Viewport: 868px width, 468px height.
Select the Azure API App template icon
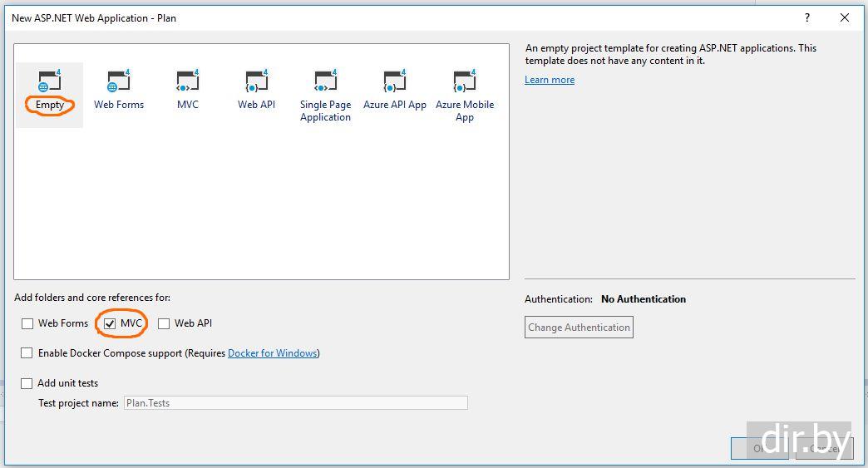395,81
